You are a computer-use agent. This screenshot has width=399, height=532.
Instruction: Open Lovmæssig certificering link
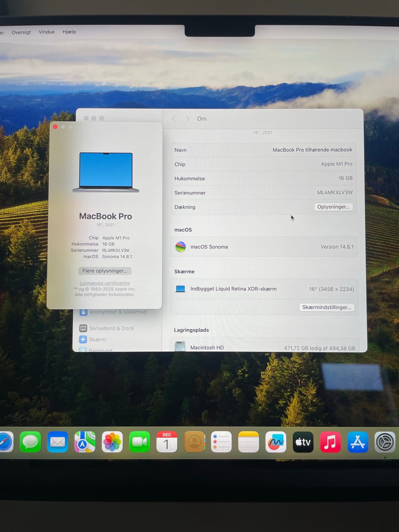[x=105, y=283]
